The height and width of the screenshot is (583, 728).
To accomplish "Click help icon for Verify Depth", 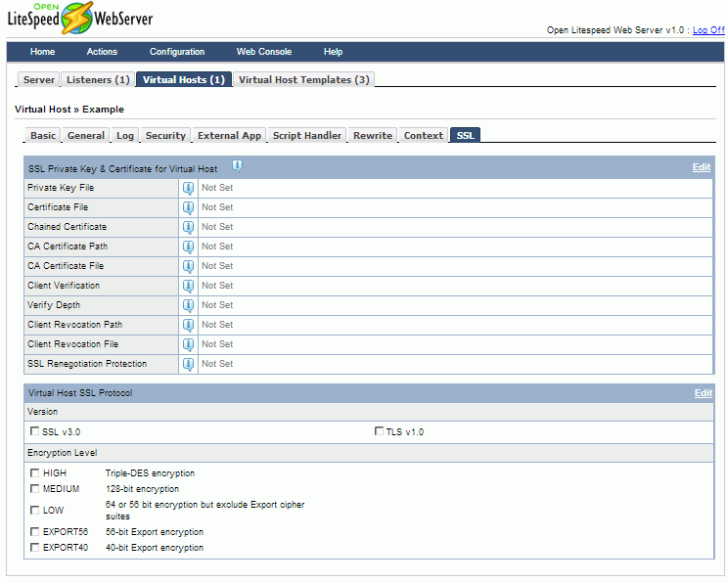I will point(188,305).
